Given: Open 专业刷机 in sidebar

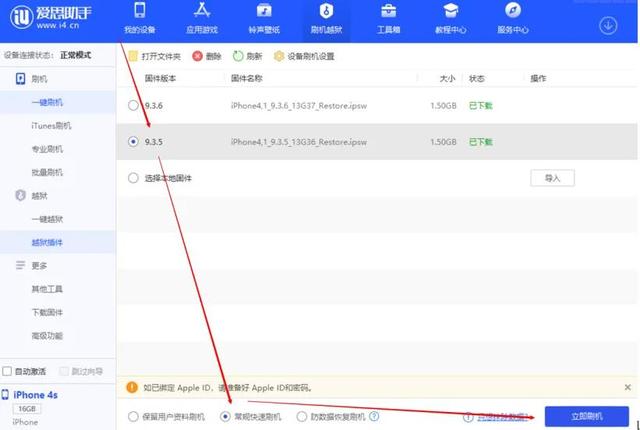Looking at the screenshot, I should pyautogui.click(x=47, y=149).
